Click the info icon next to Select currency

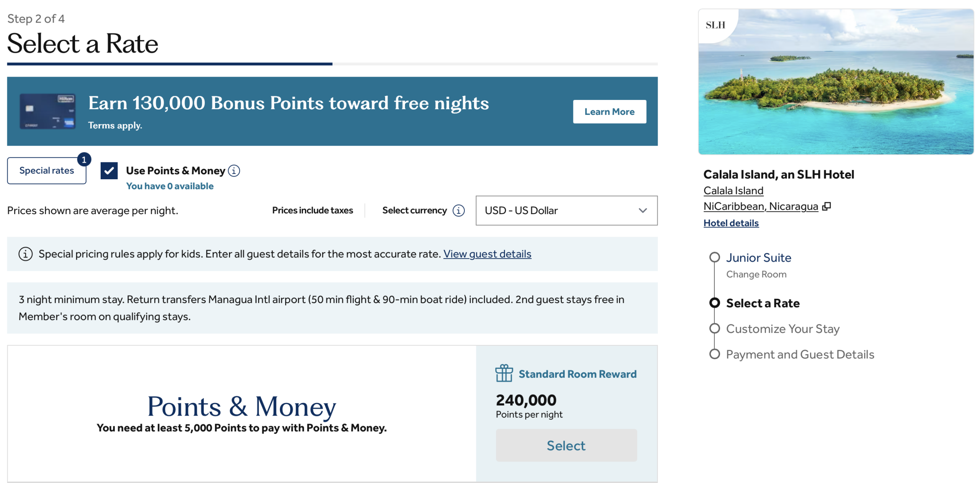click(x=458, y=210)
